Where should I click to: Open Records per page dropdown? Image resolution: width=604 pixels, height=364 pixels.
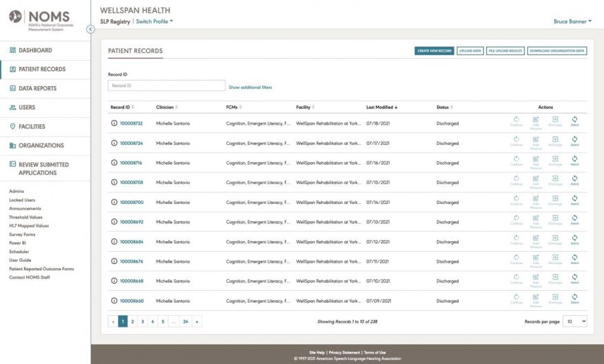click(x=574, y=321)
